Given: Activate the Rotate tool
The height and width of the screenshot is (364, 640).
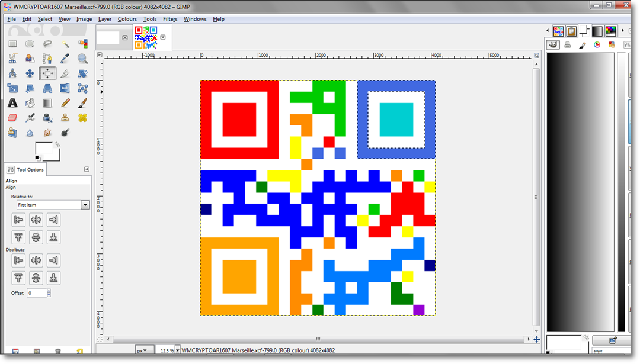Looking at the screenshot, I should tap(82, 73).
